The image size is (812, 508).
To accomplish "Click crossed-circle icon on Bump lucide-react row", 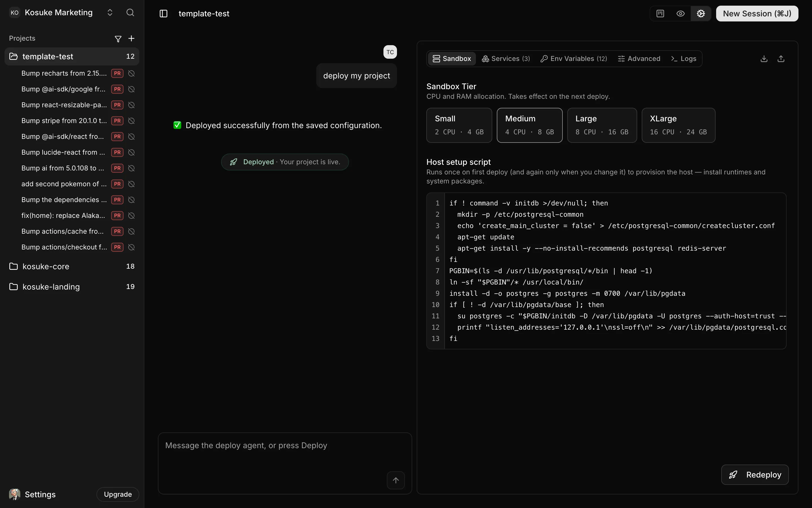I will coord(132,152).
